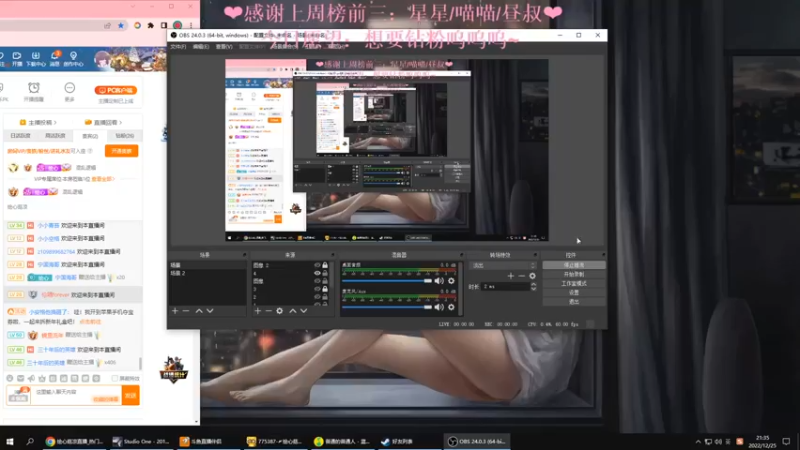
Task: Toggle the lock for source 图像 2
Action: pos(325,265)
